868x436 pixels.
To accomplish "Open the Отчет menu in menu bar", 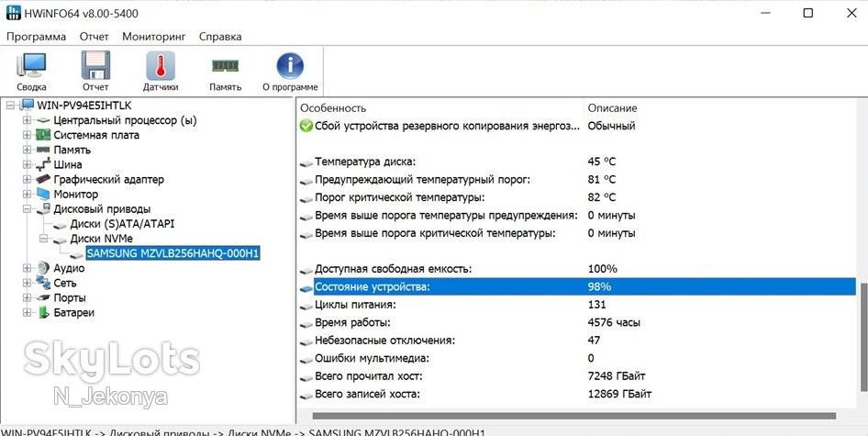I will point(95,37).
